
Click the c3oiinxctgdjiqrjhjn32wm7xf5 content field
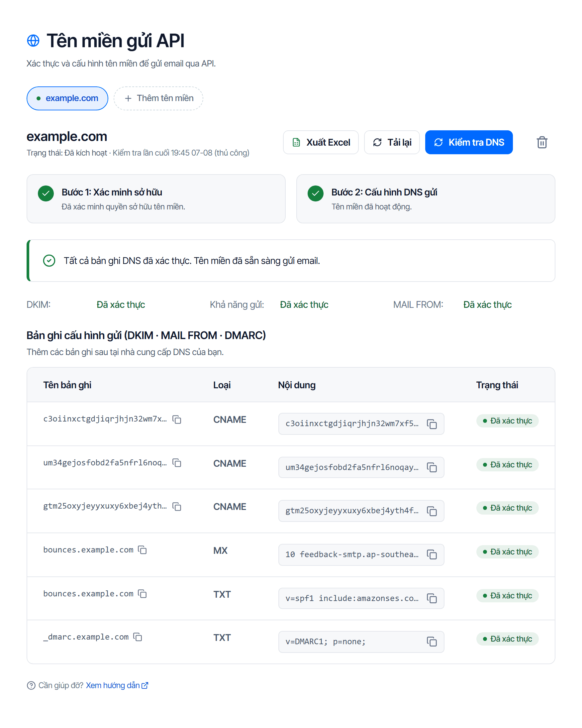pyautogui.click(x=361, y=424)
